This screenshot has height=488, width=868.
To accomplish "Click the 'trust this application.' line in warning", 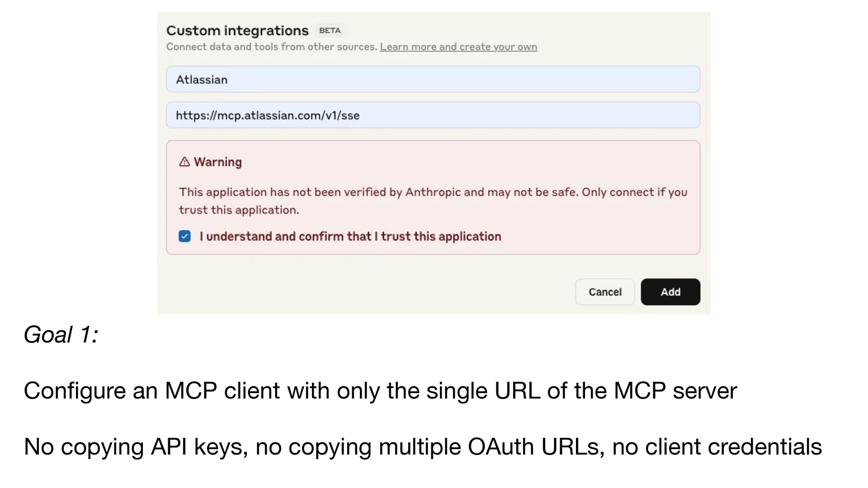I will (x=239, y=210).
